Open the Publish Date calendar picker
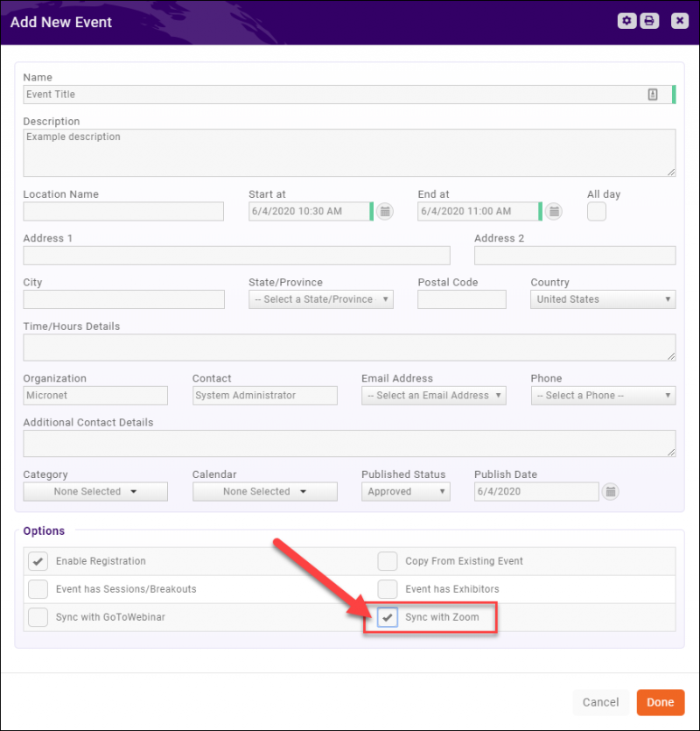700x731 pixels. click(610, 491)
